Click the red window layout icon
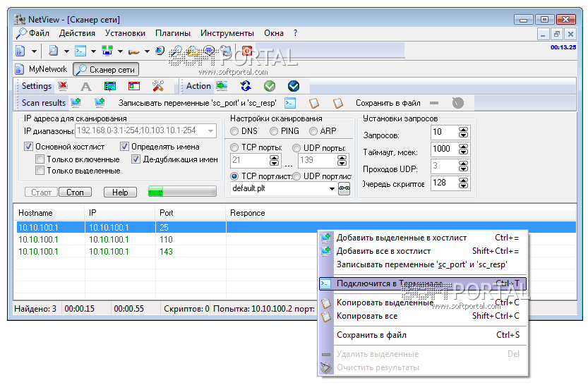Viewport: 588px width, 385px height. (x=134, y=87)
